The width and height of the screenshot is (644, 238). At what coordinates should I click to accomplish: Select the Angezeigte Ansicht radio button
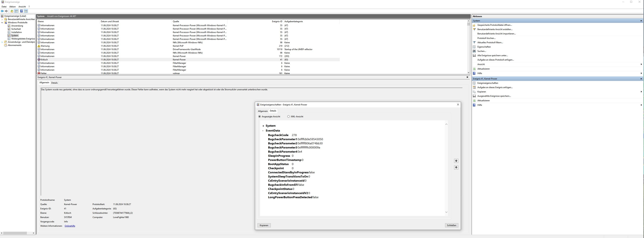259,117
